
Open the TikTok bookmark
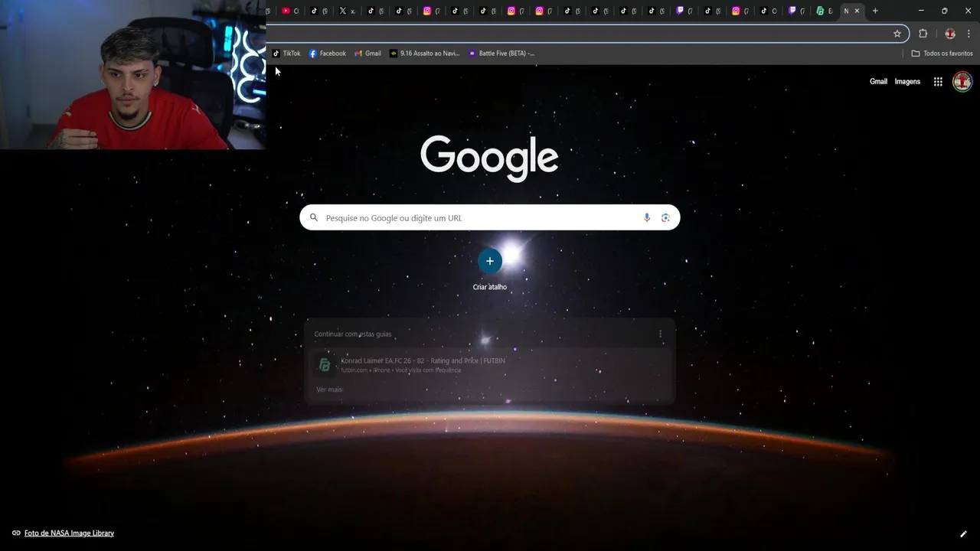pos(286,54)
